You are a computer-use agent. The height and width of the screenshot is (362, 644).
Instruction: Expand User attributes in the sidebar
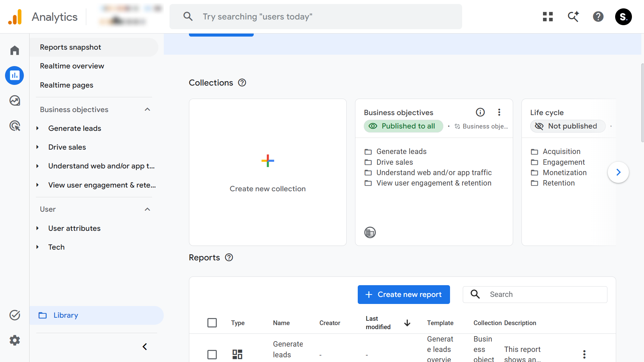38,228
